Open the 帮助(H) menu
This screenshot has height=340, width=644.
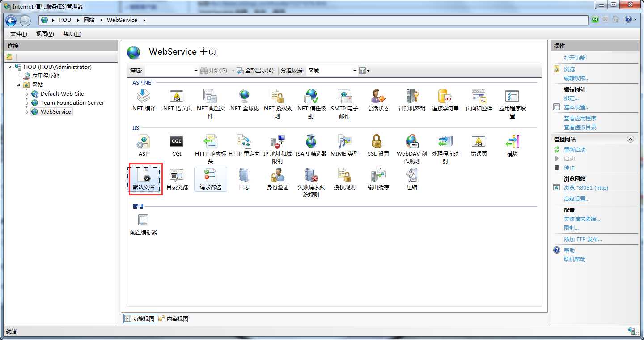click(x=72, y=34)
